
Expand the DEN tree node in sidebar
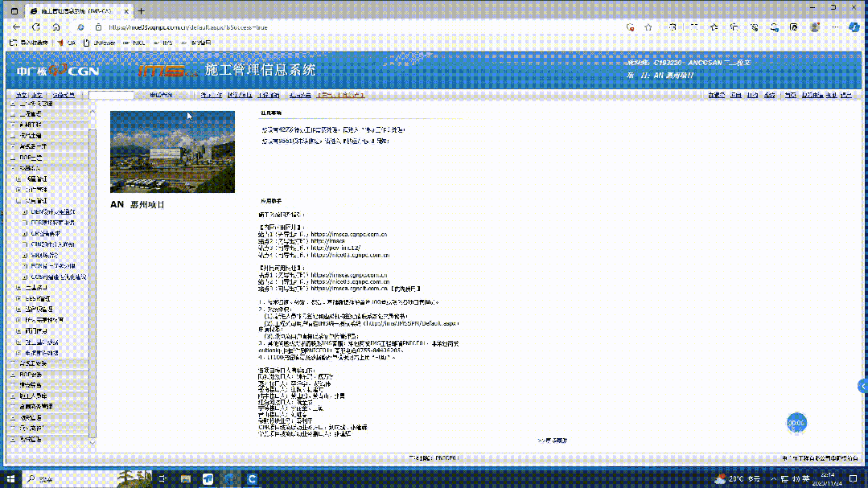pos(25,211)
